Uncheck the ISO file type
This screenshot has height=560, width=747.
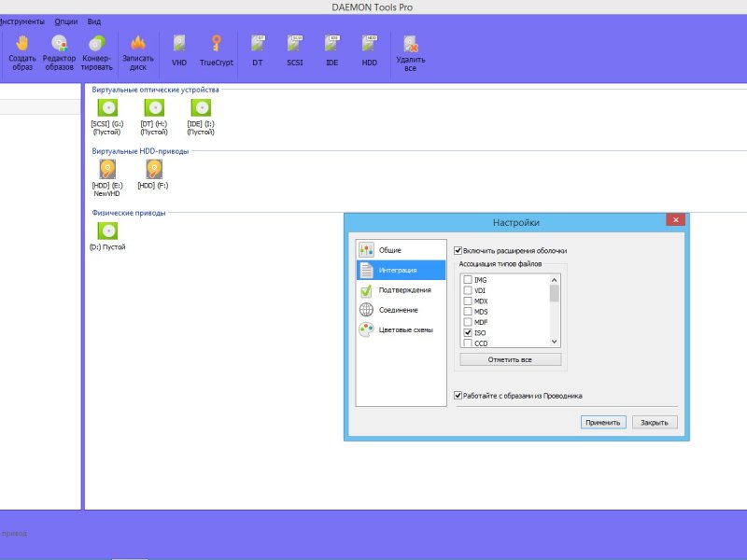point(468,333)
